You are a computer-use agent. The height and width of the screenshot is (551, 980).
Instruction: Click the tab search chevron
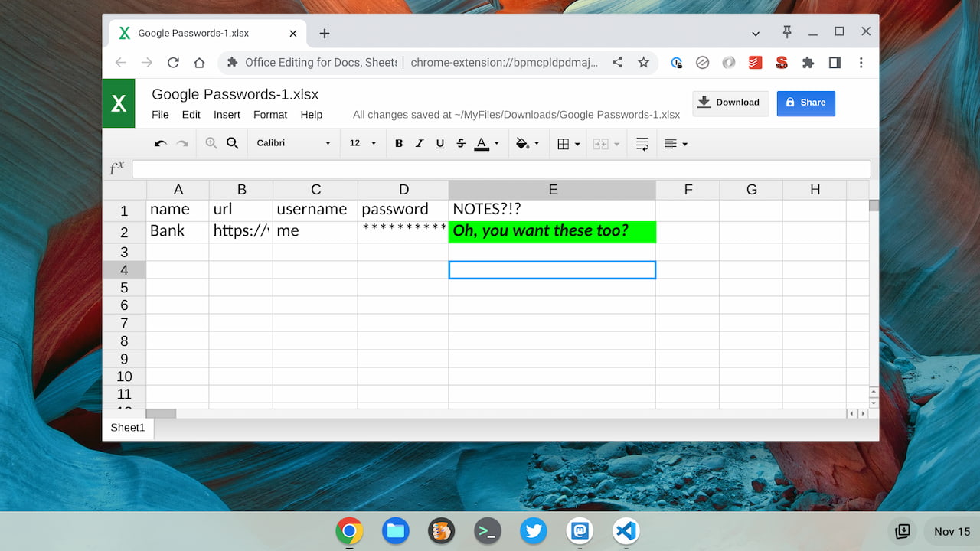pos(756,34)
